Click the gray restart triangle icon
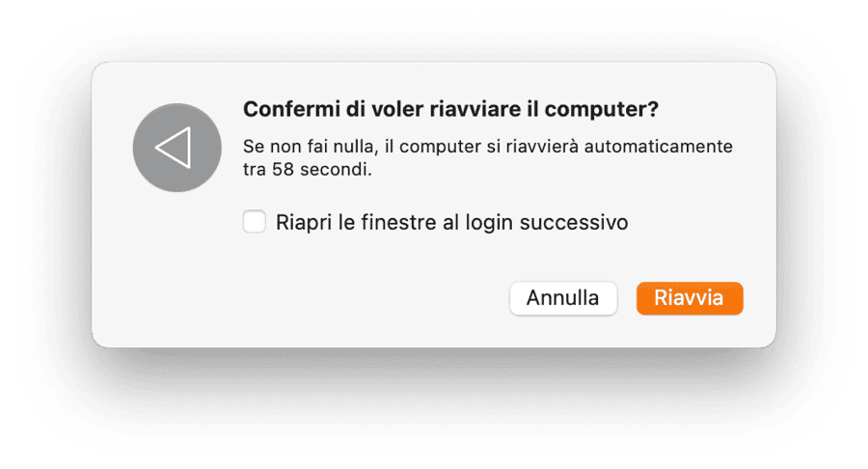 pyautogui.click(x=175, y=148)
